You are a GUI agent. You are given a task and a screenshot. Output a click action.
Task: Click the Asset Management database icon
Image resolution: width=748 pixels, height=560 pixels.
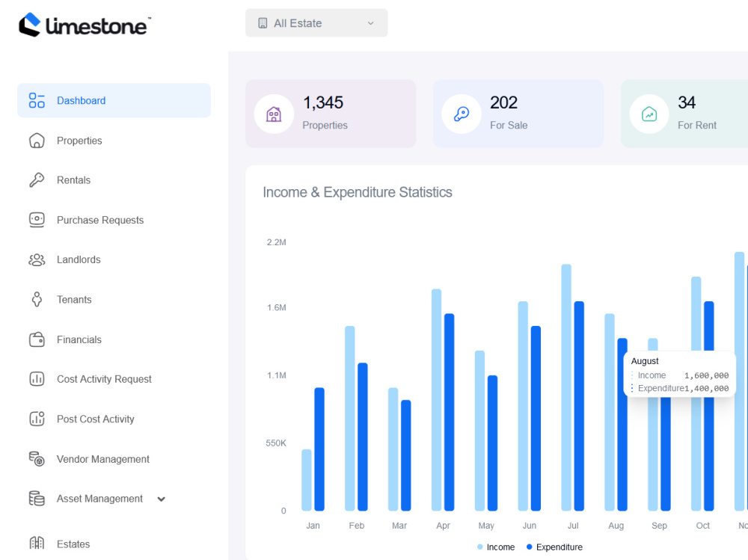(37, 499)
